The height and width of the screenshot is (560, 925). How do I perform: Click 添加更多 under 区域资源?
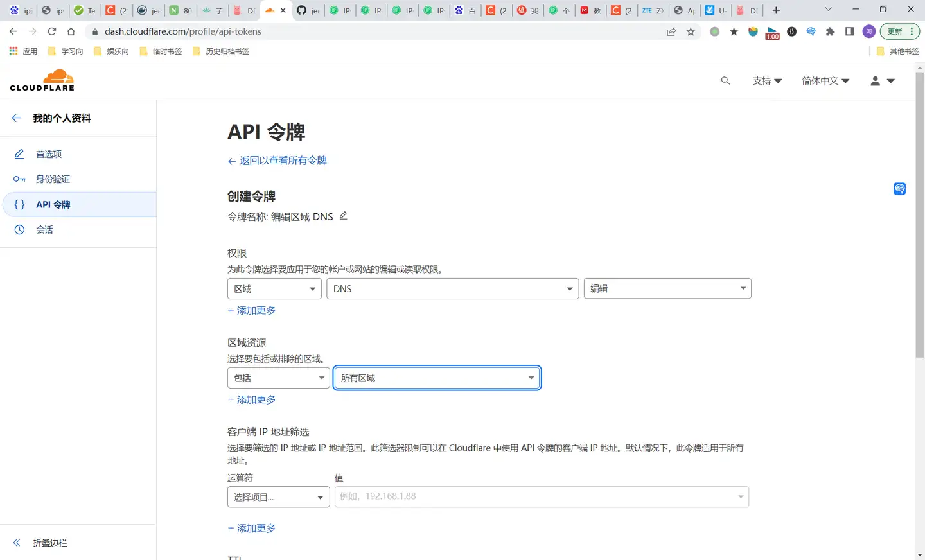252,400
